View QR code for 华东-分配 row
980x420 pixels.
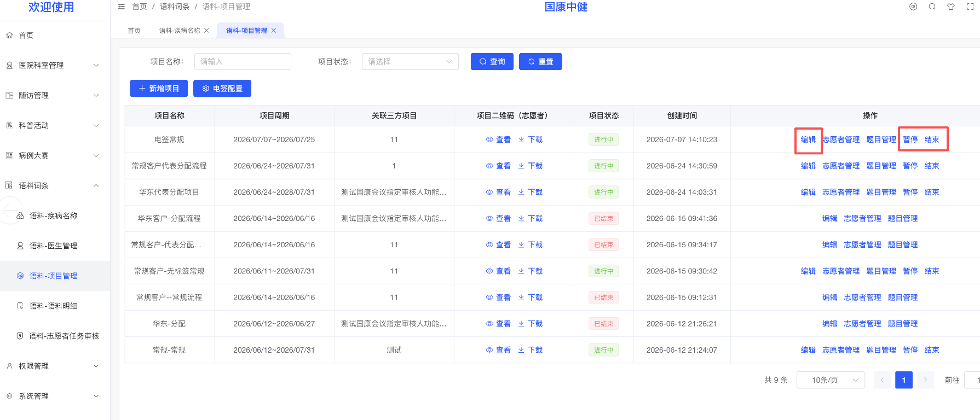pos(498,323)
